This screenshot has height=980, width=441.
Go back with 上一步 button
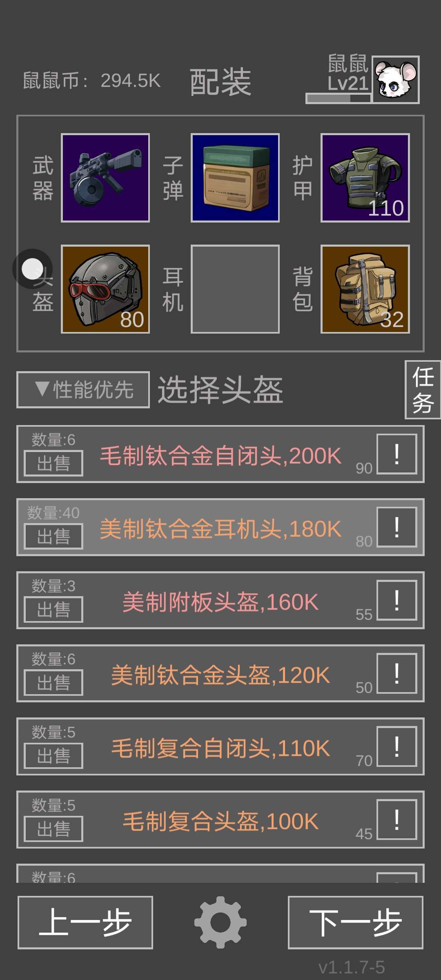[x=85, y=922]
